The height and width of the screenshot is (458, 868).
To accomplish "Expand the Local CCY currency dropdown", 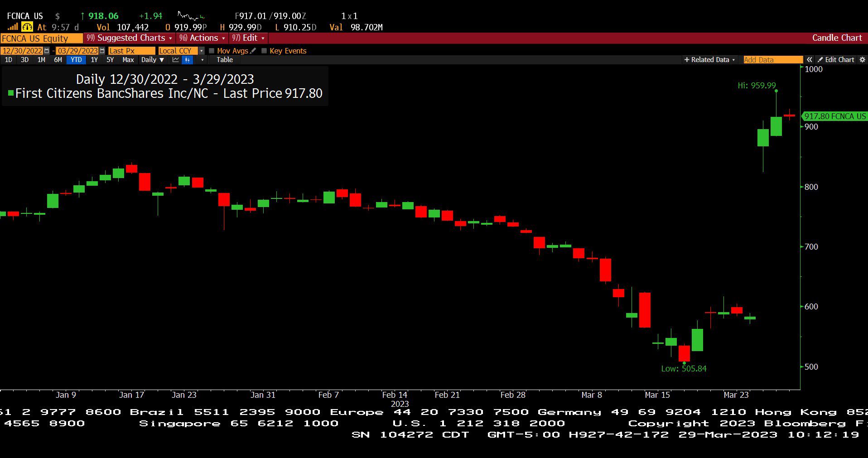I will pyautogui.click(x=202, y=51).
